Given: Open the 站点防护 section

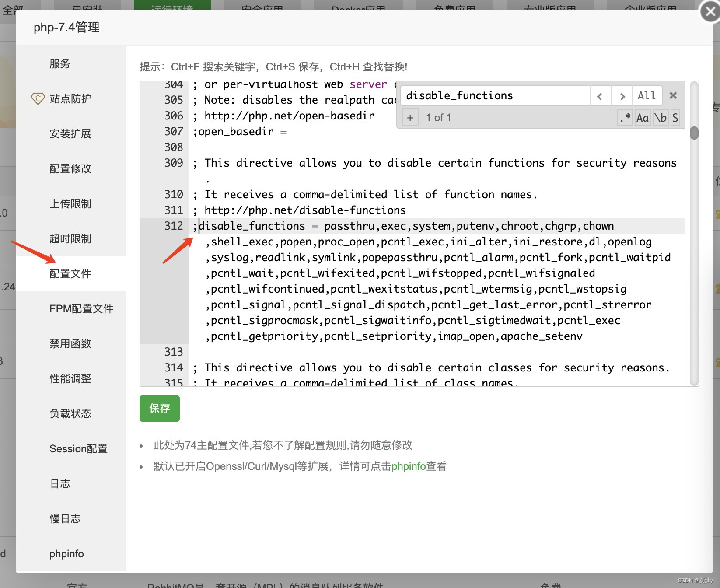Looking at the screenshot, I should click(x=70, y=99).
